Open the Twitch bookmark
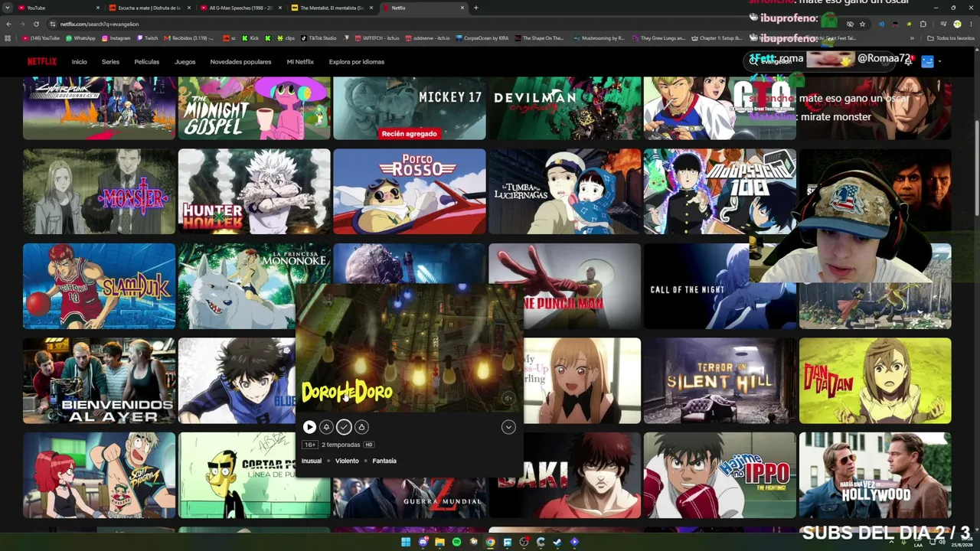The image size is (980, 551). pyautogui.click(x=148, y=38)
